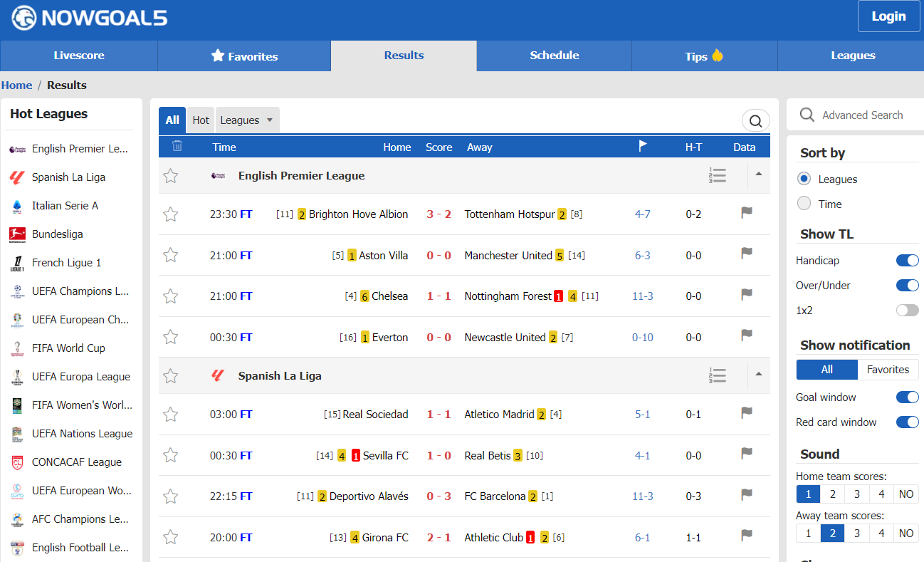Click the Login button
This screenshot has height=562, width=924.
click(888, 16)
